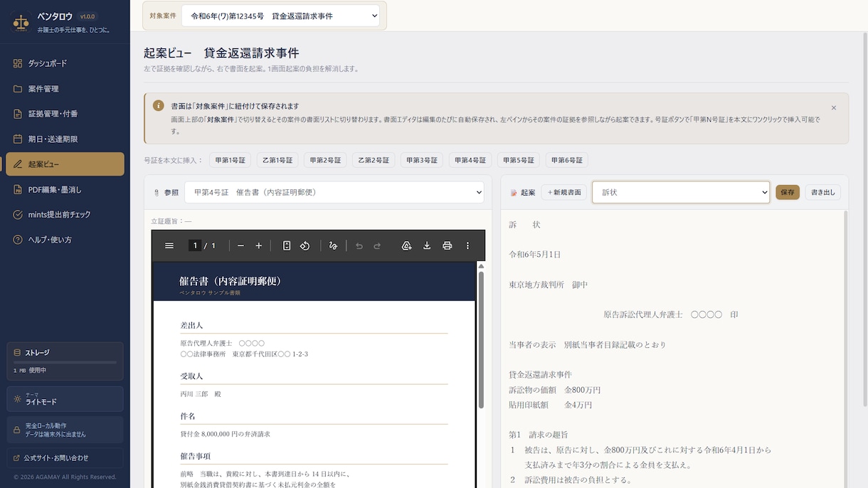The width and height of the screenshot is (868, 488).
Task: Open PDF編集・墨消し in the sidebar
Action: click(65, 189)
